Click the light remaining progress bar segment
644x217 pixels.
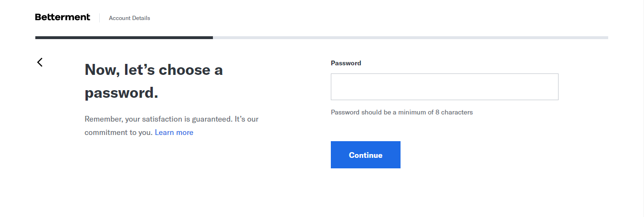click(x=411, y=37)
